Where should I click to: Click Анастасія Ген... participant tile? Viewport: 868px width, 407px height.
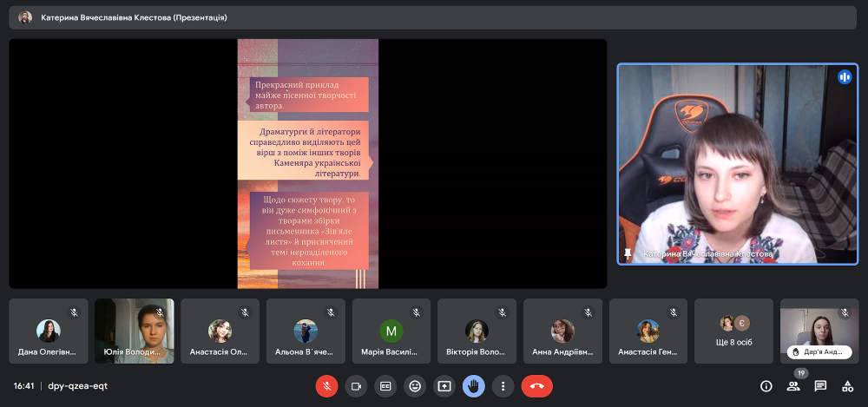click(x=648, y=332)
